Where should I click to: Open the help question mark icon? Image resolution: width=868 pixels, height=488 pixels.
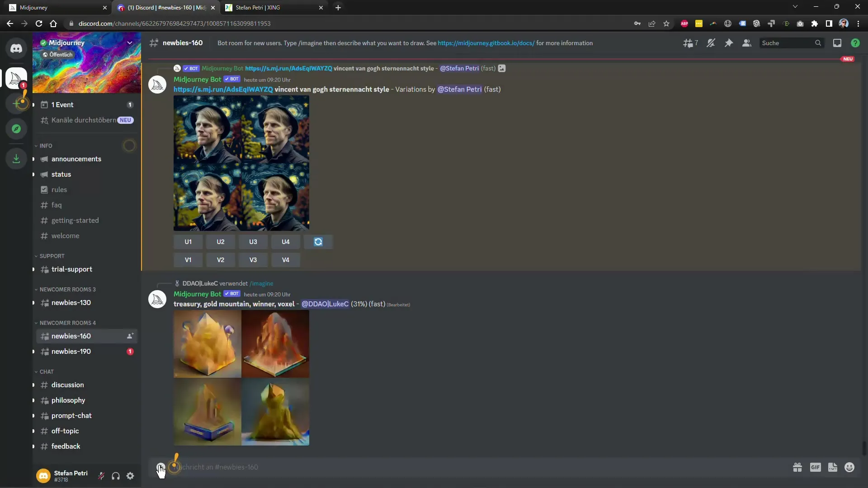[855, 43]
